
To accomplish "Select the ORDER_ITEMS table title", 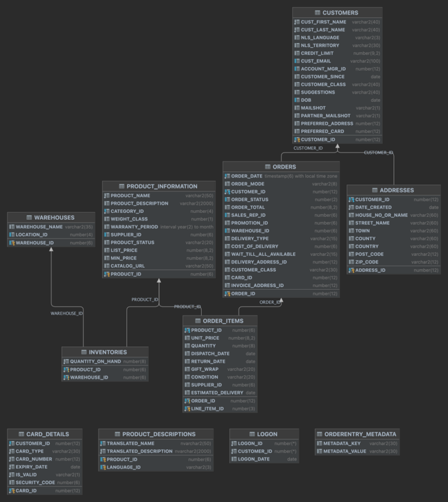I will pos(223,321).
